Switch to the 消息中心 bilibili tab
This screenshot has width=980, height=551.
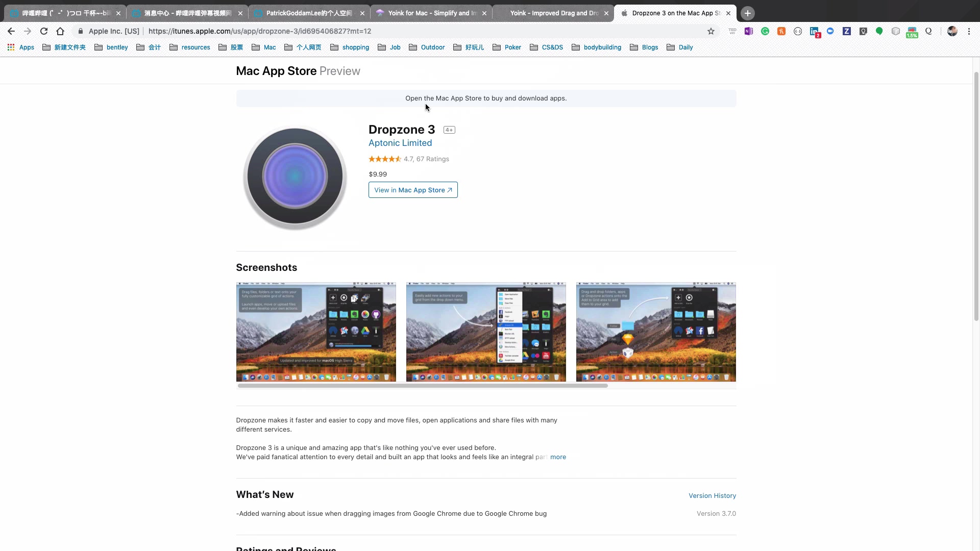point(187,13)
